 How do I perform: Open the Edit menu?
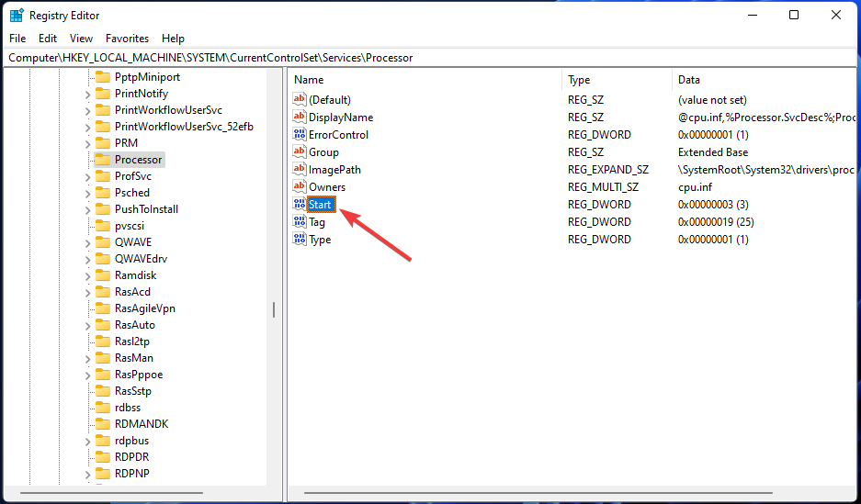[x=48, y=39]
